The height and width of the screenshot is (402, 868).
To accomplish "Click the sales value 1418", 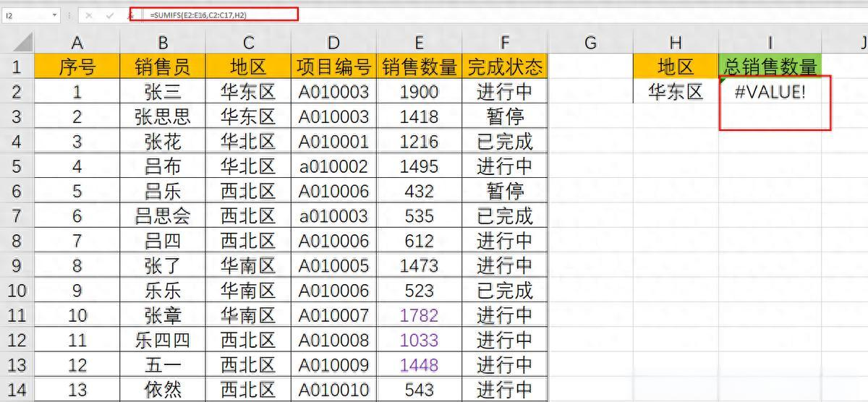I will tap(420, 116).
